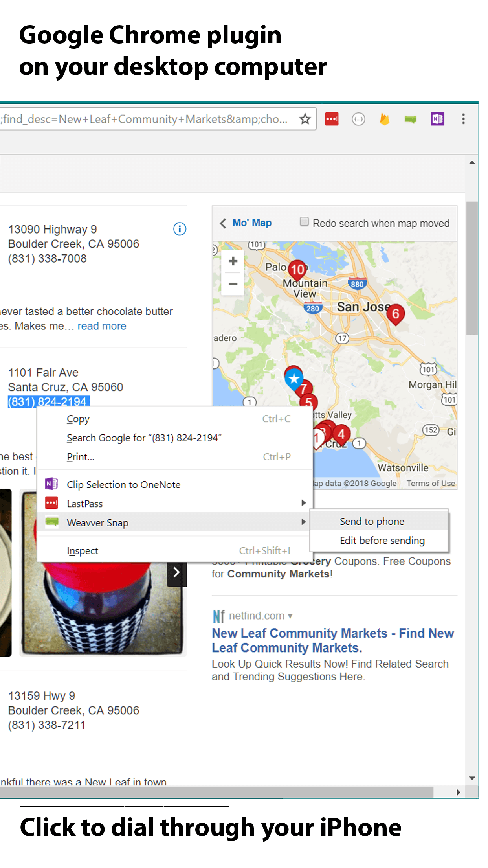
Task: Bookmark this page with the star icon
Action: coord(305,119)
